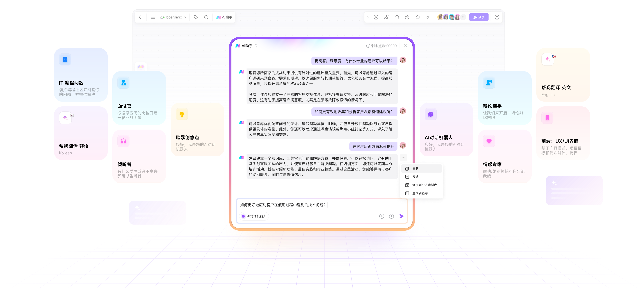Image resolution: width=644 pixels, height=288 pixels.
Task: Select the tag tool next to boardmix title
Action: (x=196, y=17)
